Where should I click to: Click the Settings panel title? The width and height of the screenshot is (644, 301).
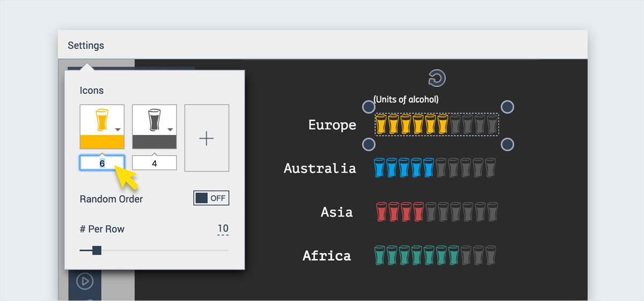coord(86,46)
